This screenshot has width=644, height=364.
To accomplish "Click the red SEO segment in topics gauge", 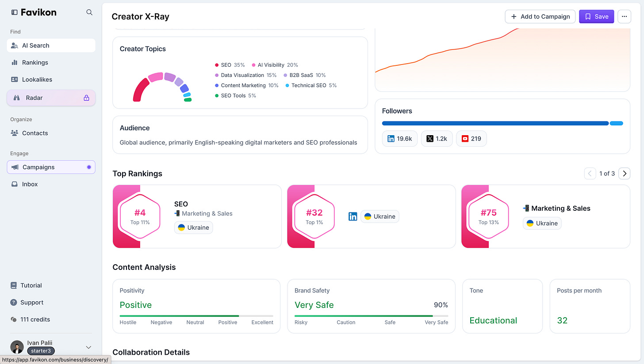I will coord(141,90).
